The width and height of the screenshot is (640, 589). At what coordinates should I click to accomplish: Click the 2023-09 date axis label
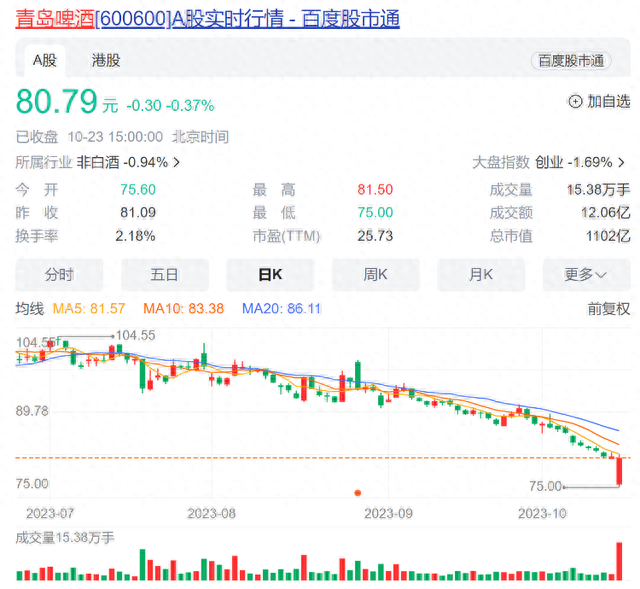tap(388, 513)
